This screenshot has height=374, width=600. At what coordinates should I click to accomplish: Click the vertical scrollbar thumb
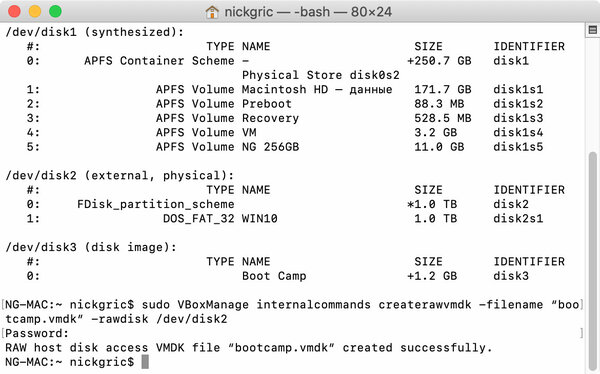(593, 260)
